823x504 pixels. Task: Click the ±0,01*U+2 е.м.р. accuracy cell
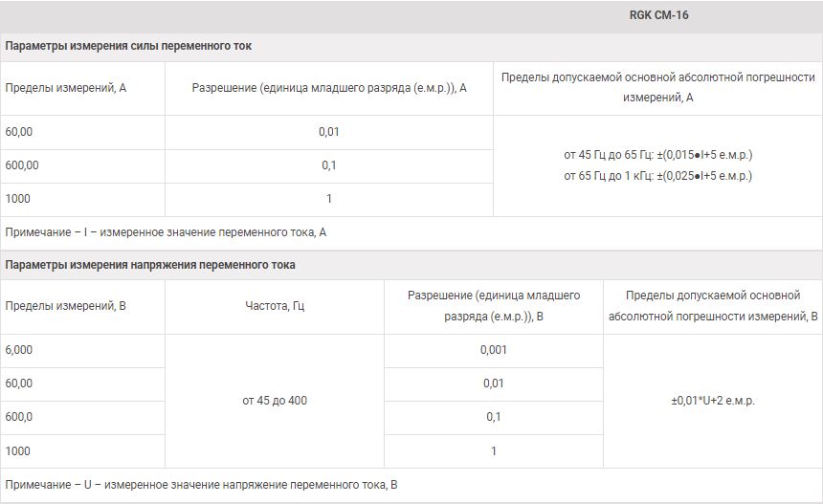pyautogui.click(x=713, y=401)
